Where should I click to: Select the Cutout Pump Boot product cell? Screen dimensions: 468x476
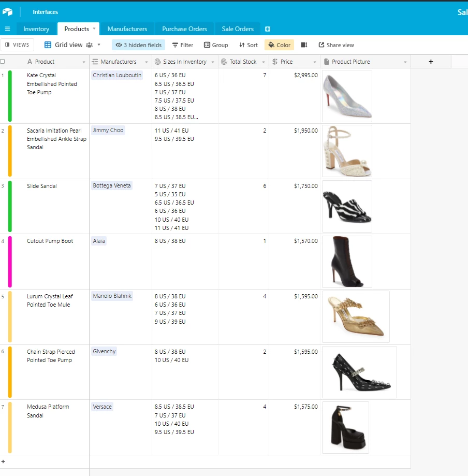[52, 262]
